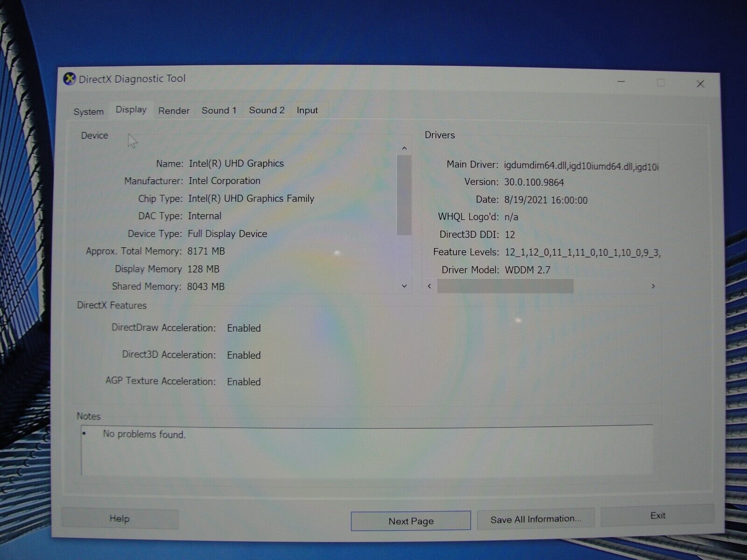Click the 8043 MB shared memory value
The height and width of the screenshot is (560, 747).
[206, 287]
